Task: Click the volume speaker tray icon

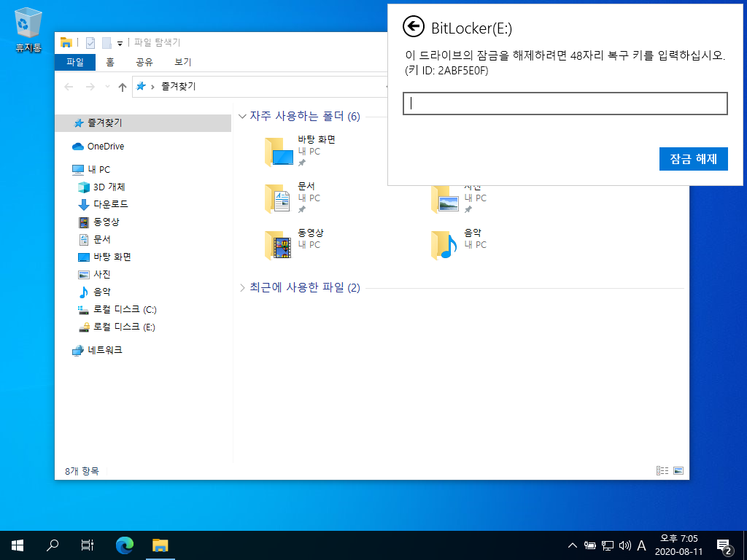Action: [x=624, y=545]
